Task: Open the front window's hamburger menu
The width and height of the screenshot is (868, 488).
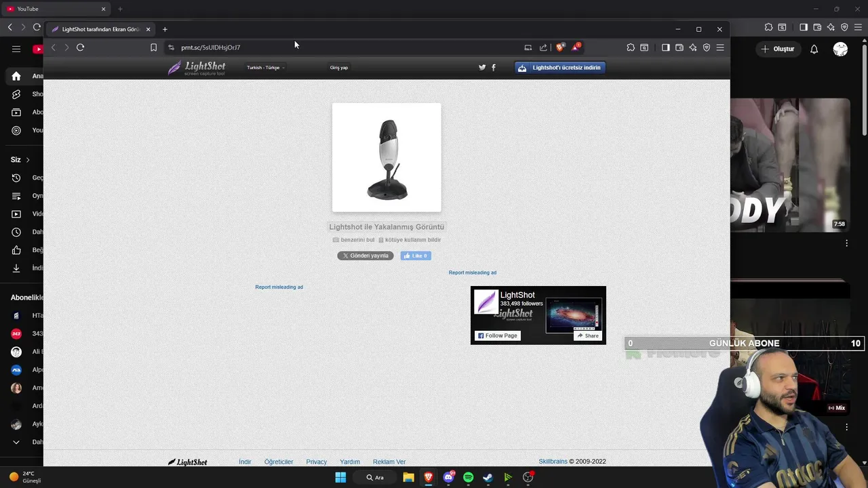Action: pyautogui.click(x=720, y=47)
